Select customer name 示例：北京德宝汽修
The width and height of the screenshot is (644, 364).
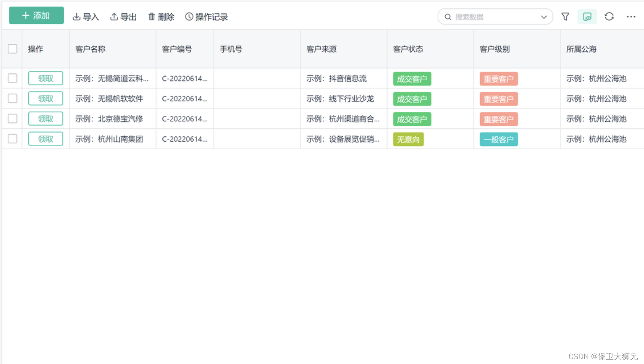[109, 119]
